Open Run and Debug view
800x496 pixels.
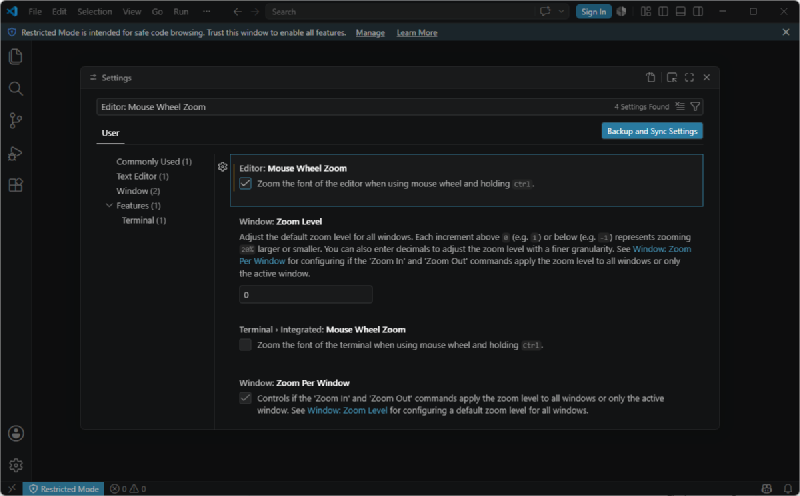[16, 153]
